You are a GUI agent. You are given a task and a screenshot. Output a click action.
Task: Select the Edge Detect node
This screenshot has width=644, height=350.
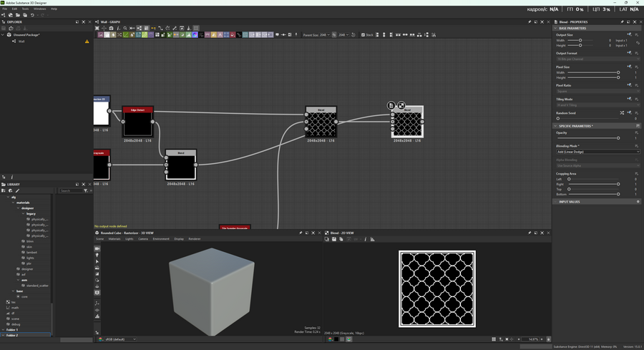coord(138,122)
